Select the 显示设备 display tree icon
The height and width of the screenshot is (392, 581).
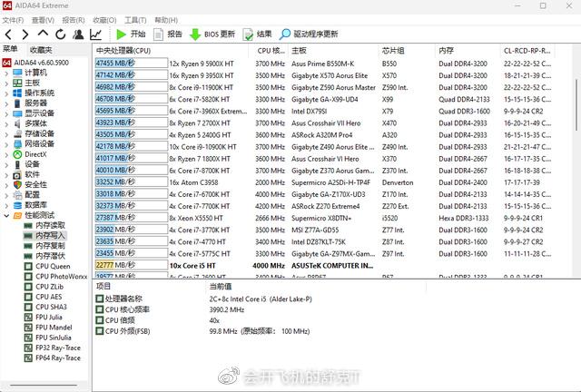(x=17, y=113)
